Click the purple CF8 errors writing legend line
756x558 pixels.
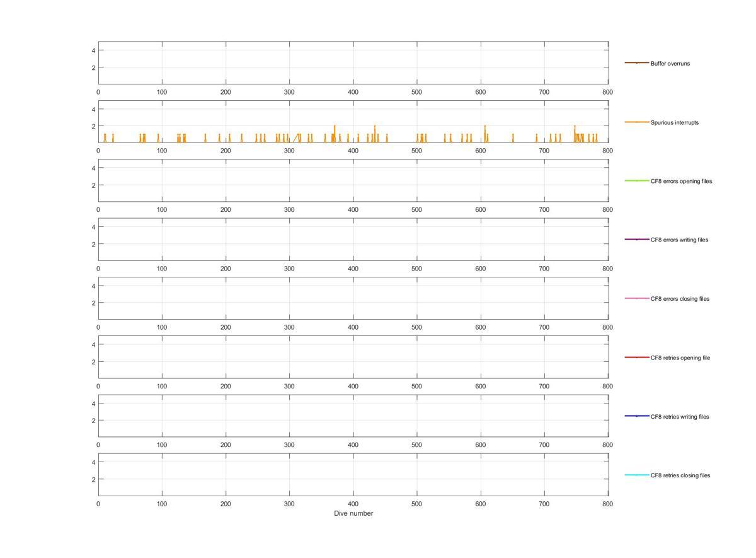636,240
